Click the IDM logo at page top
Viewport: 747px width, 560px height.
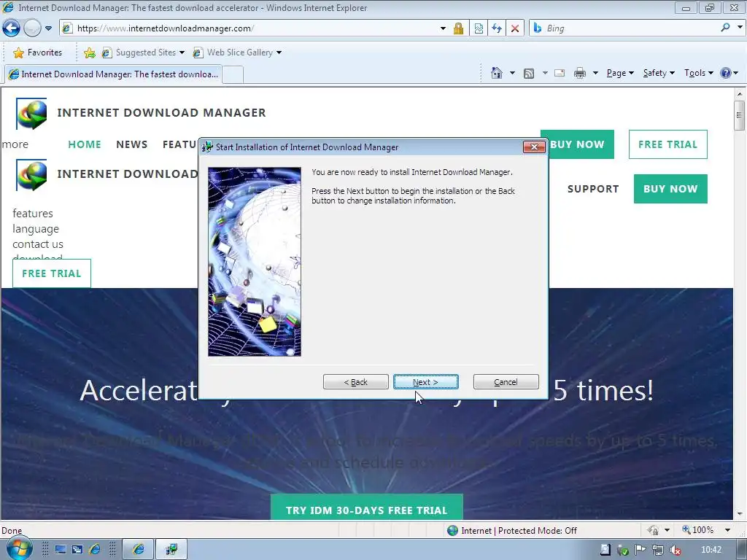(x=31, y=113)
